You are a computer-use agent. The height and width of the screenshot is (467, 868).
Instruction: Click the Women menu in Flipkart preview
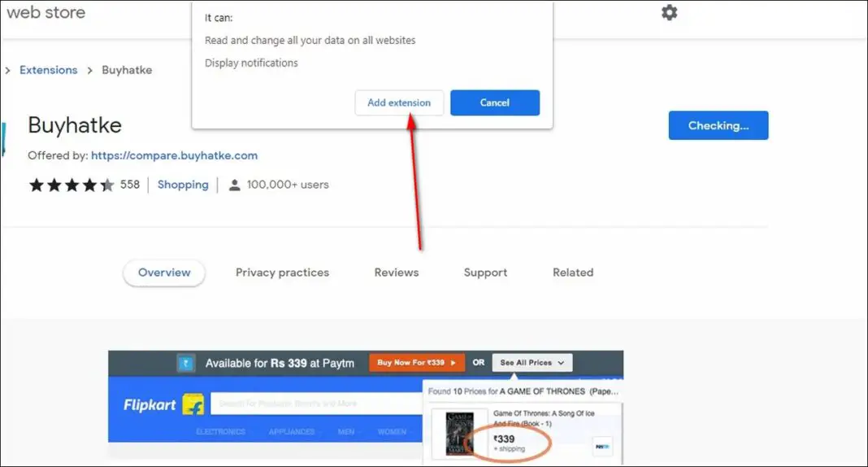click(392, 431)
